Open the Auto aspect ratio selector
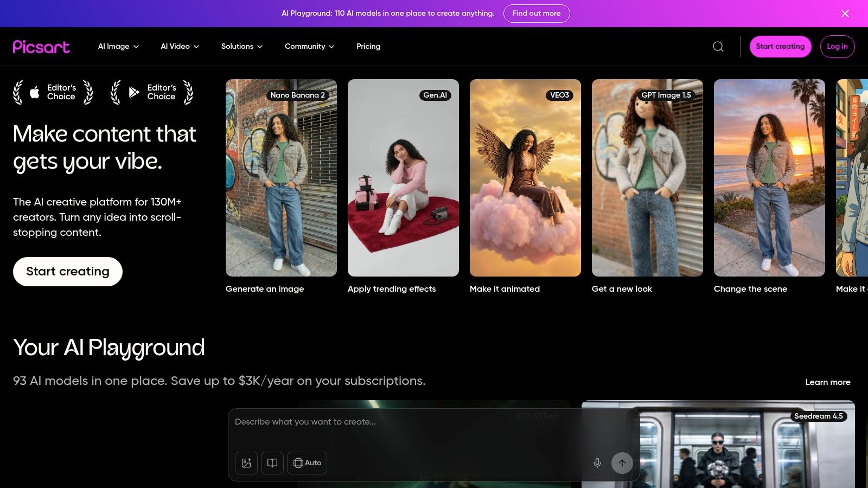Viewport: 868px width, 488px height. pos(307,463)
